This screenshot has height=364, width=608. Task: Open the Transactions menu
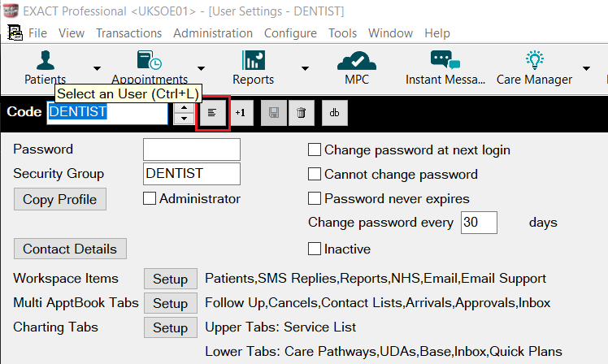(x=128, y=33)
